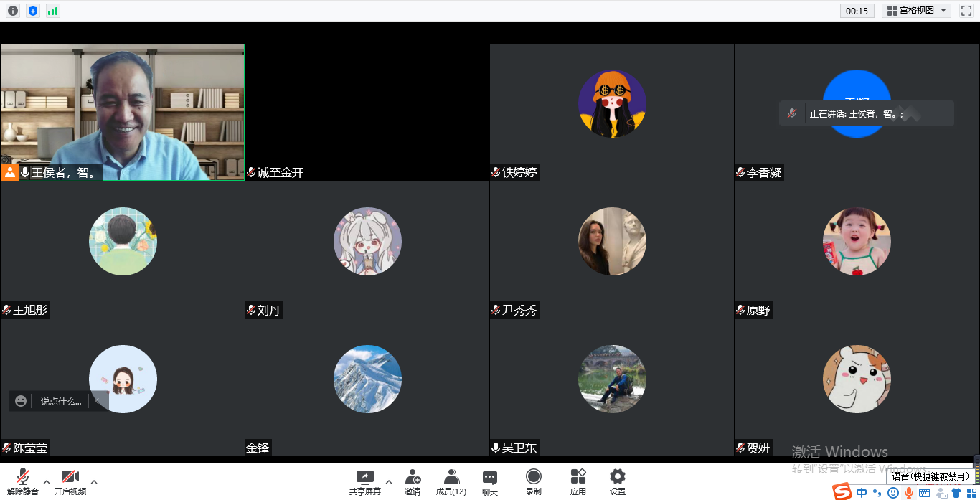Click the muted mic icon beside 贺妍
Screen dimensions: 980x500
coord(740,448)
